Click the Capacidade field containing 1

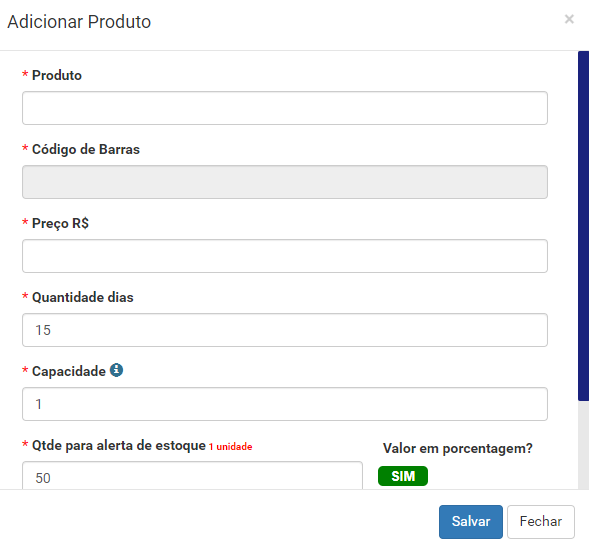(x=285, y=404)
